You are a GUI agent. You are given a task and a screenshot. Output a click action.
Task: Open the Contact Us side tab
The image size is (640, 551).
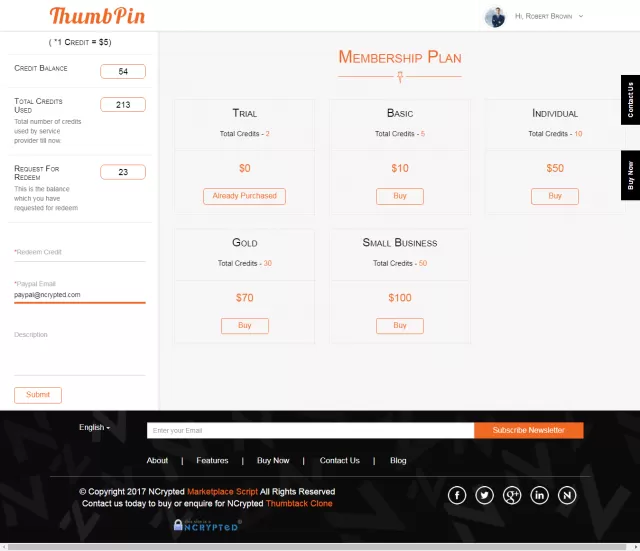click(x=630, y=100)
